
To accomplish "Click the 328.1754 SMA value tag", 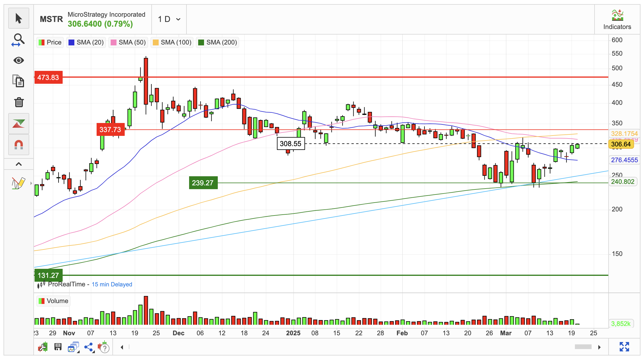I will [624, 134].
